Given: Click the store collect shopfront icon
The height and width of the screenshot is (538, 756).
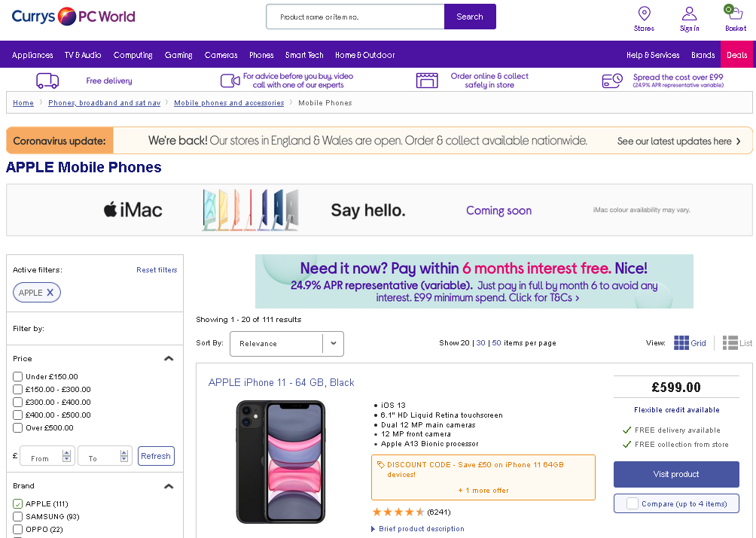Looking at the screenshot, I should pos(427,81).
